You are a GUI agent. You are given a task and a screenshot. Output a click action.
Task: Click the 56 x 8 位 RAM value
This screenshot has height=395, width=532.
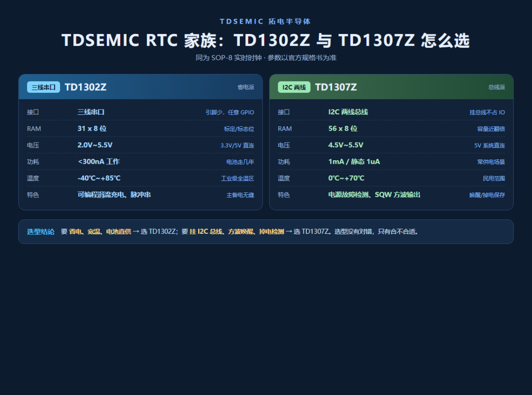343,128
